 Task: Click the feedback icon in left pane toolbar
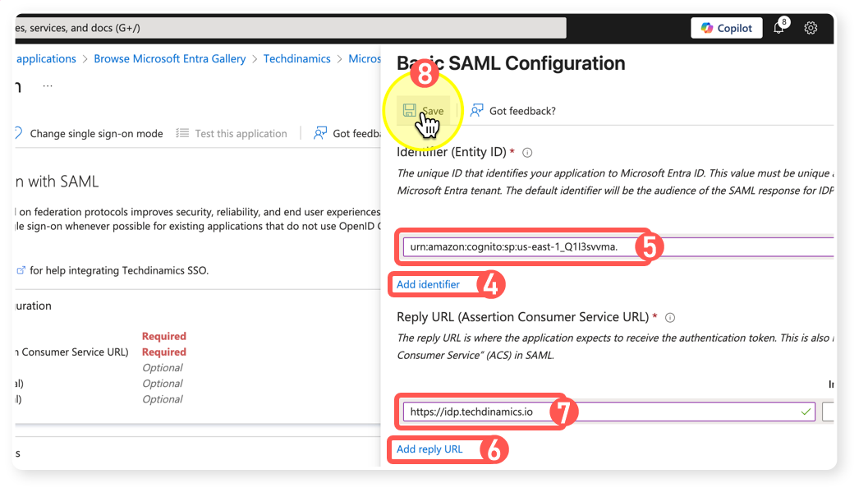tap(320, 133)
